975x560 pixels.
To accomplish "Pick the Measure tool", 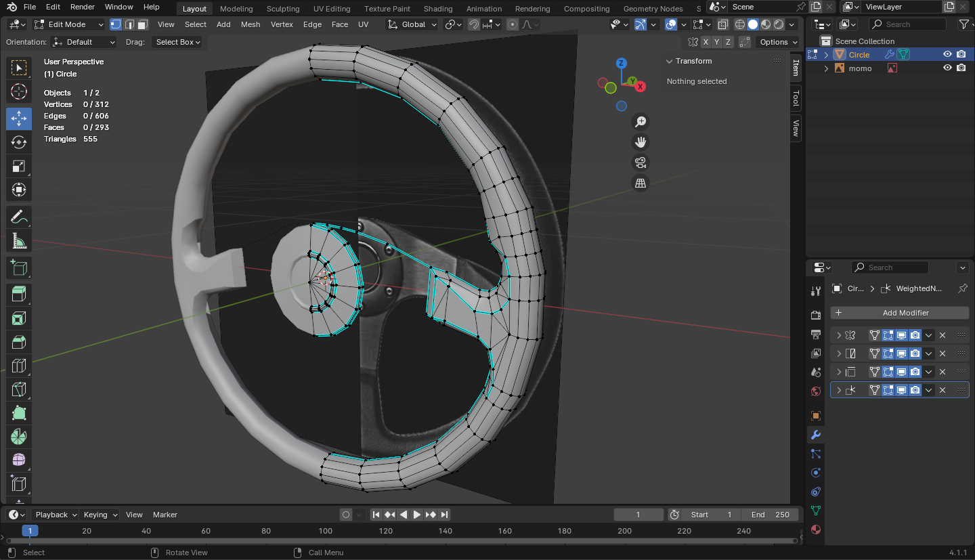I will click(x=19, y=241).
